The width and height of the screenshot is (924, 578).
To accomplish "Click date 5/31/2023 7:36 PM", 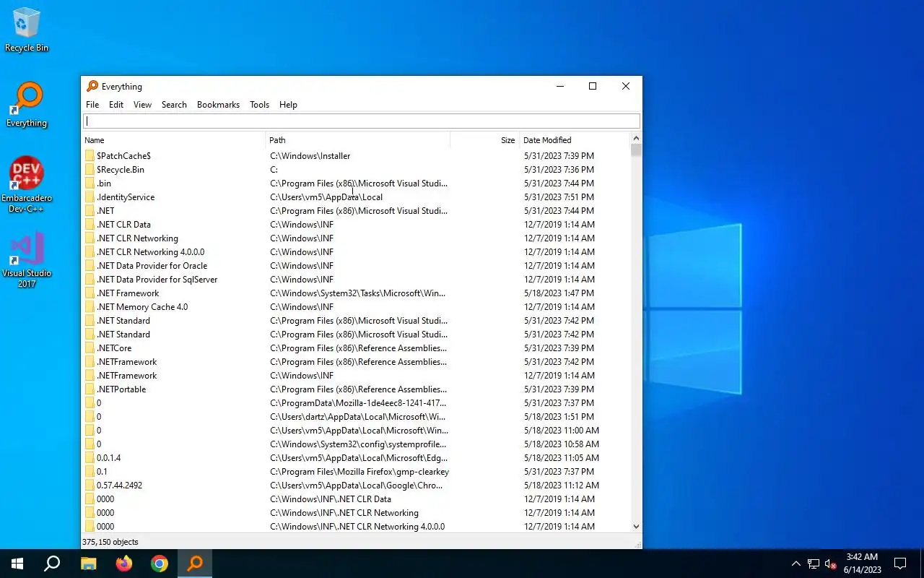I will pyautogui.click(x=559, y=170).
